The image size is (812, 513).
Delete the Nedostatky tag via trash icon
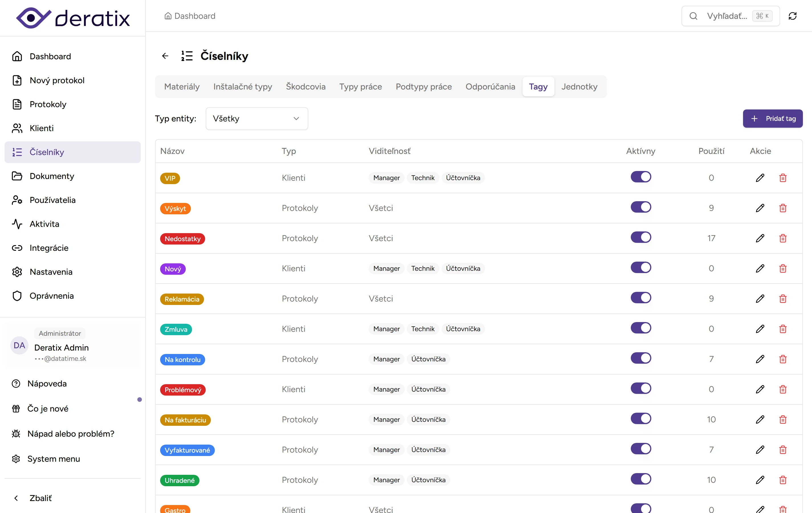coord(783,239)
